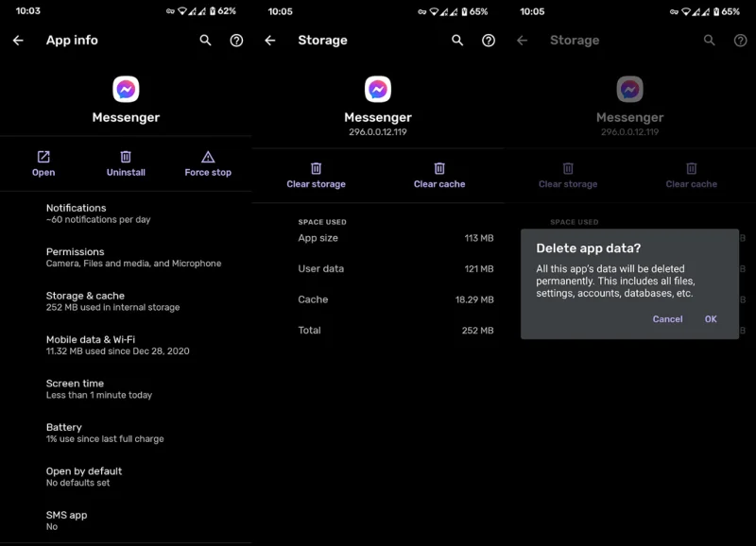Tap search icon on middle Storage screen
Image resolution: width=756 pixels, height=546 pixels.
[457, 41]
